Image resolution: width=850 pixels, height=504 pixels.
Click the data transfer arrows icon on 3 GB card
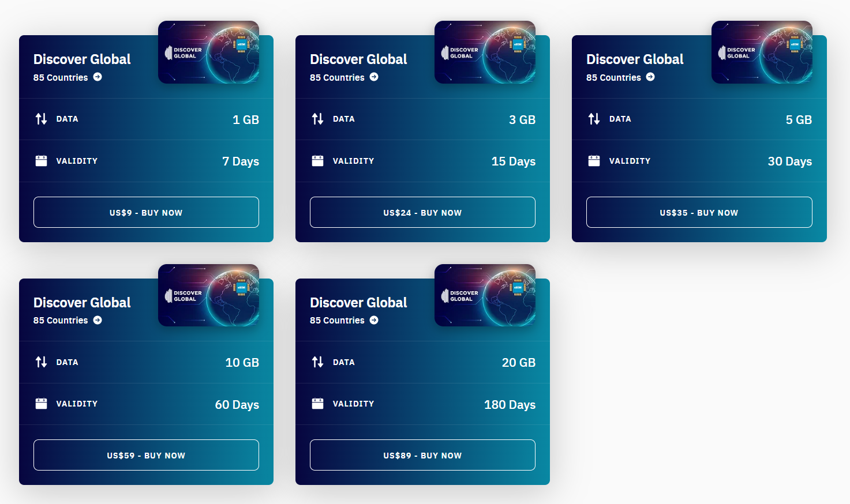pos(317,119)
